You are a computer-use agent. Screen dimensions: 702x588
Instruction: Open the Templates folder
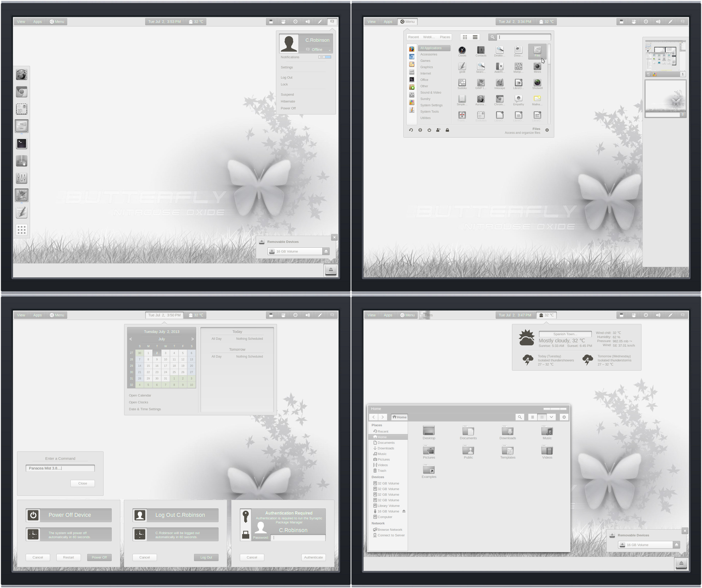coord(507,452)
